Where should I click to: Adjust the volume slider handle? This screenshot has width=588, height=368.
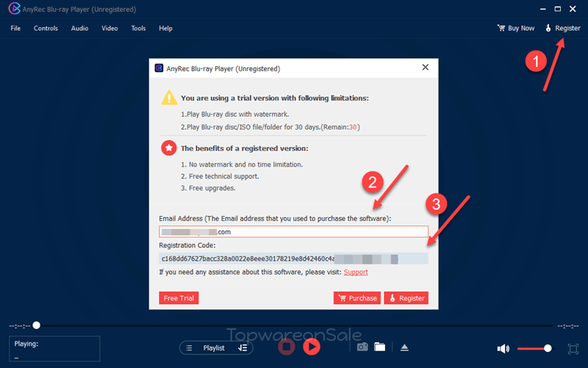(548, 348)
